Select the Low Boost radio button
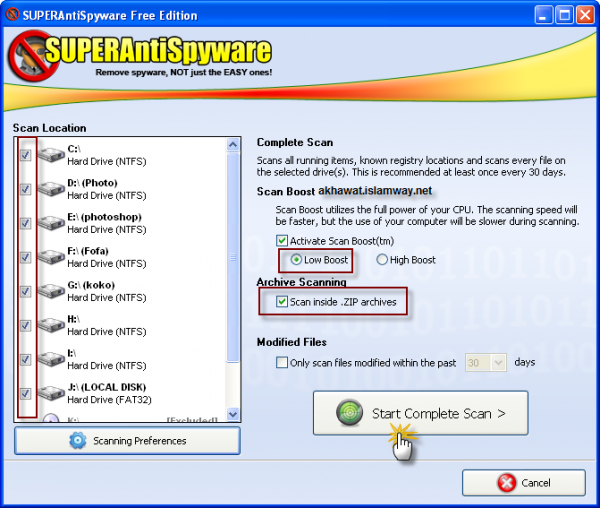Viewport: 600px width, 508px height. [296, 260]
